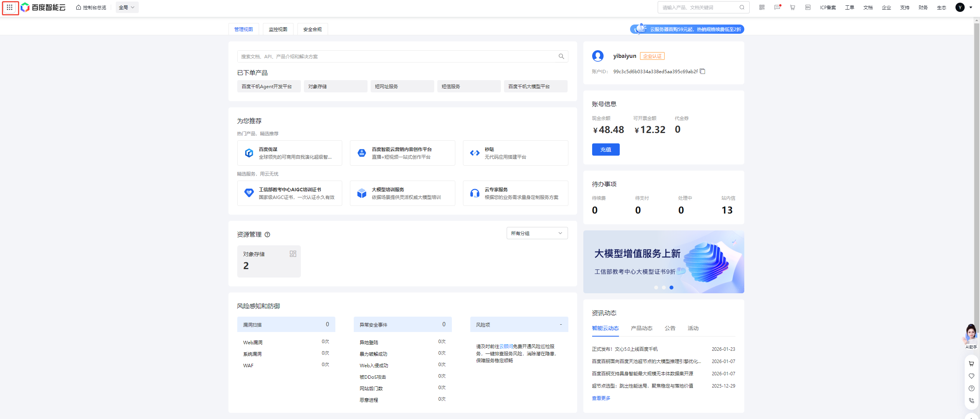Switch language with the En icon
Image resolution: width=980 pixels, height=419 pixels.
(808, 8)
